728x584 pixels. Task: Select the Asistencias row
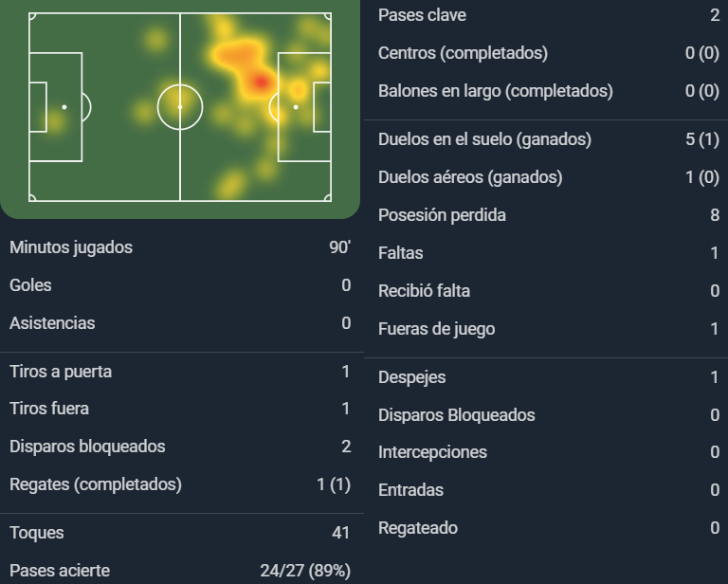(180, 323)
